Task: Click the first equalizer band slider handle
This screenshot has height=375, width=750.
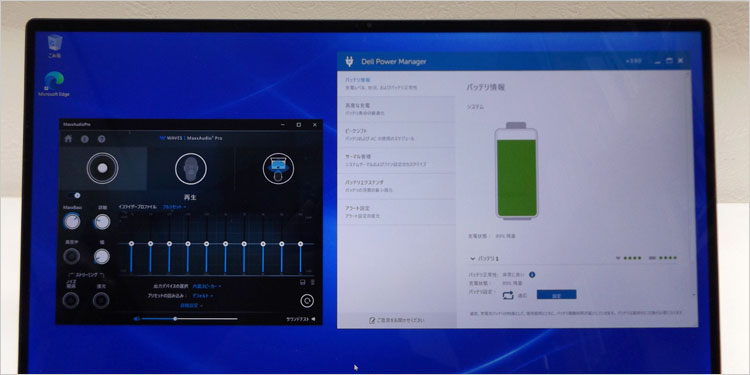Action: 131,243
